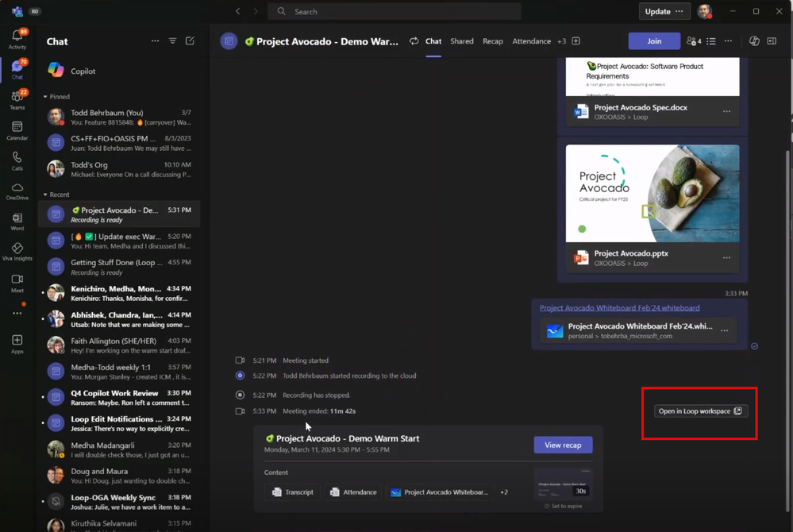This screenshot has width=793, height=532.
Task: Open the Getting Stuff Done (Loop chat
Action: point(119,267)
